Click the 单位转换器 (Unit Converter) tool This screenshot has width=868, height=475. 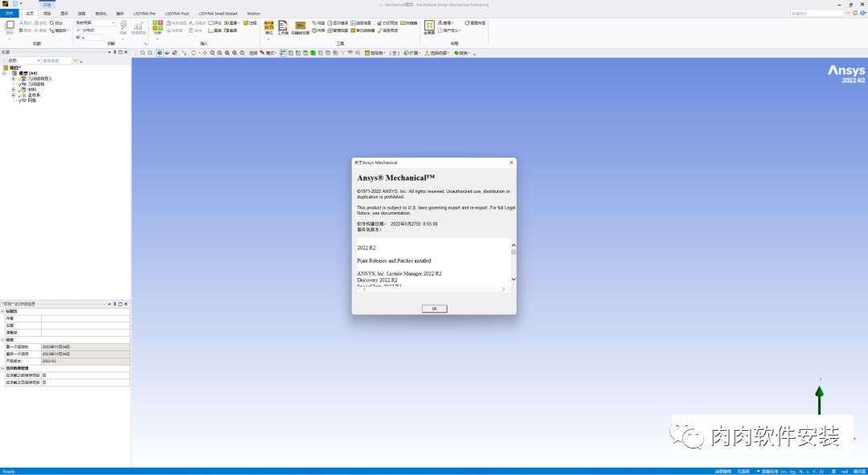pos(362,31)
